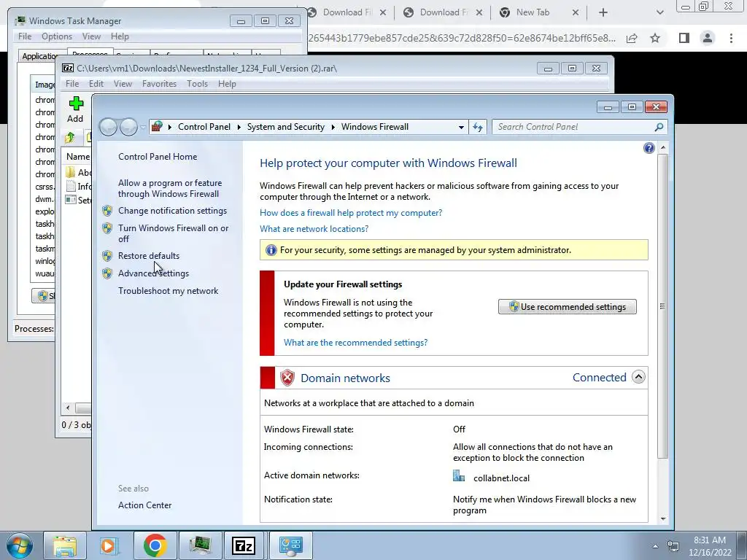
Task: Open recent pages dropdown near back buttons
Action: click(144, 127)
